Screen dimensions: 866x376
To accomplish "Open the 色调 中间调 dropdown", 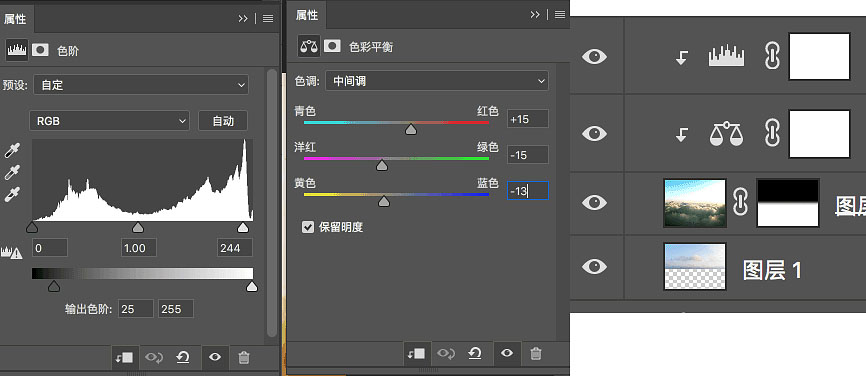I will [x=436, y=81].
